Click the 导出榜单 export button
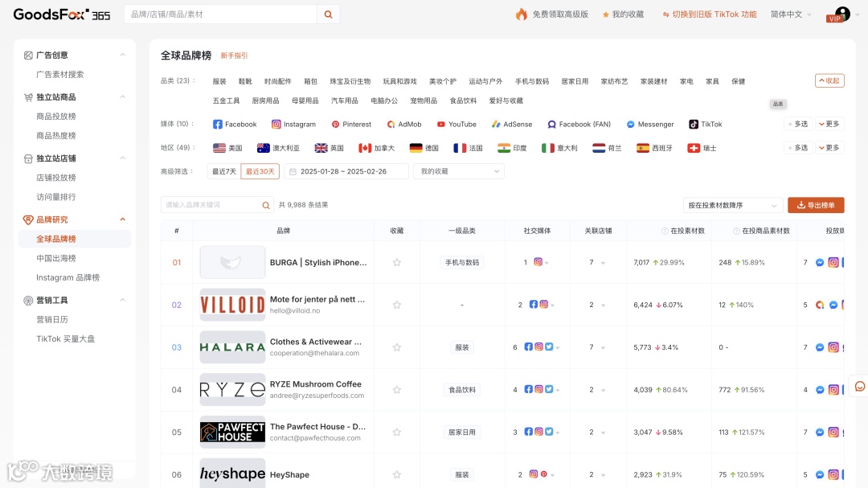Viewport: 868px width, 488px height. tap(816, 205)
